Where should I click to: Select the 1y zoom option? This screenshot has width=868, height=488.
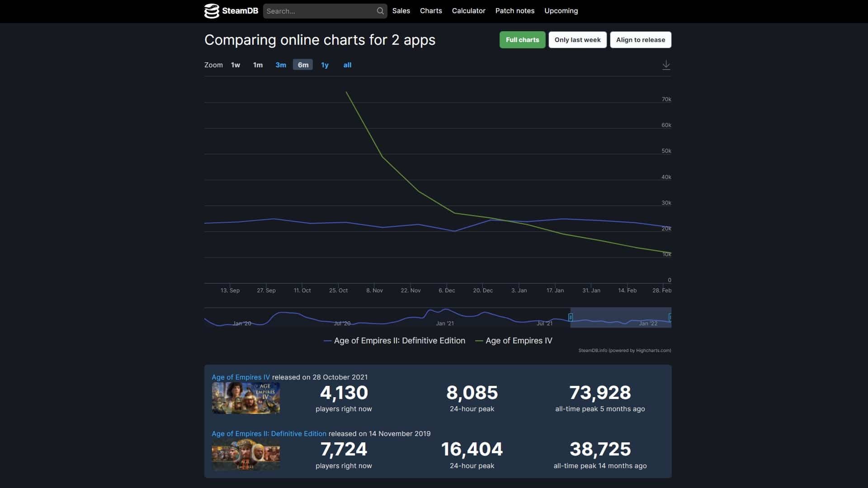click(325, 64)
